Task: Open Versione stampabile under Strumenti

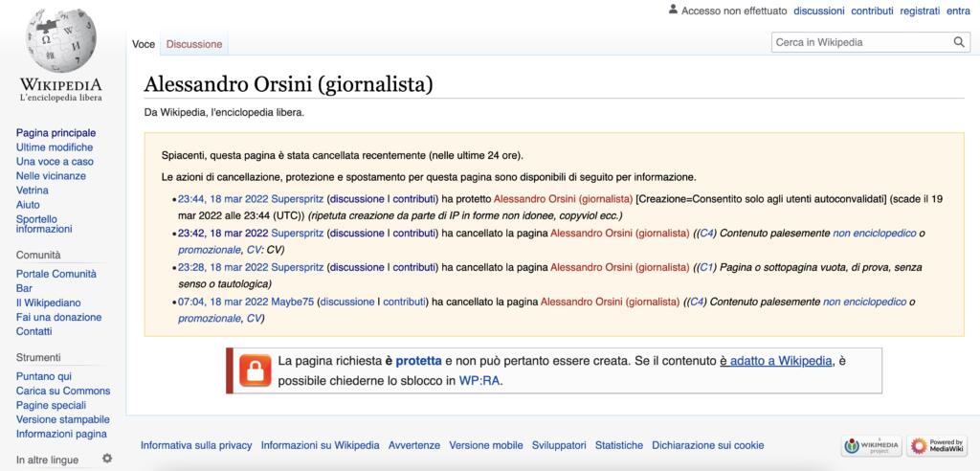Action: click(62, 419)
